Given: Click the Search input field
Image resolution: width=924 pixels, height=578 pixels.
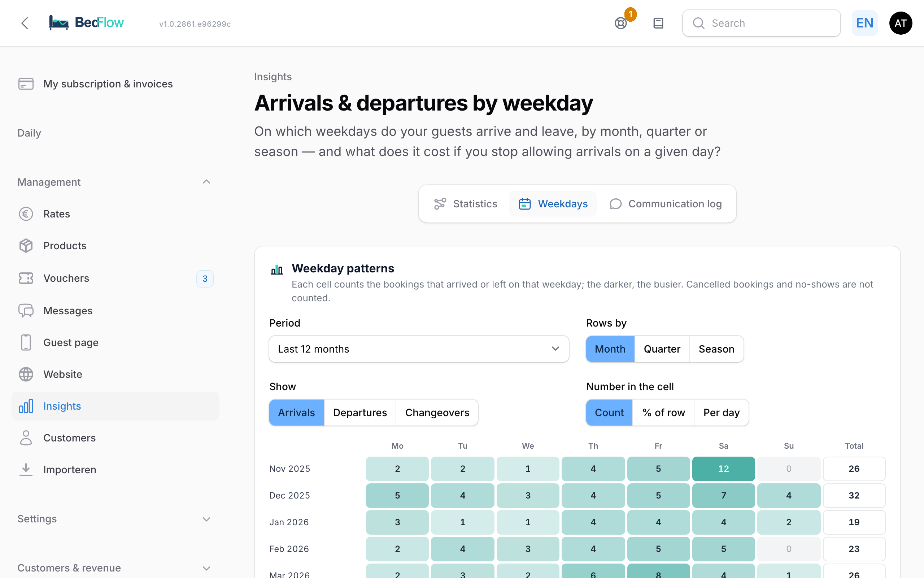Looking at the screenshot, I should [761, 23].
